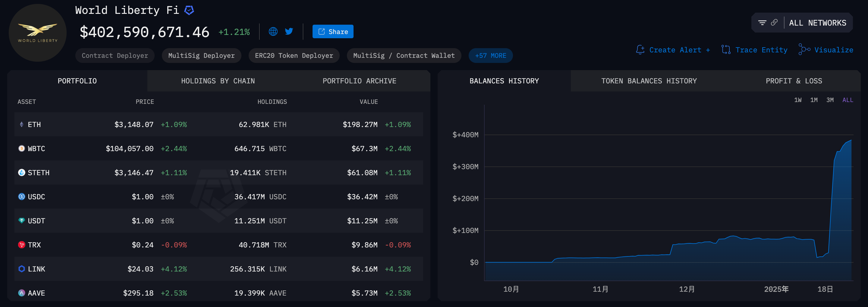
Task: Click the chain link icon near All Networks
Action: 774,23
